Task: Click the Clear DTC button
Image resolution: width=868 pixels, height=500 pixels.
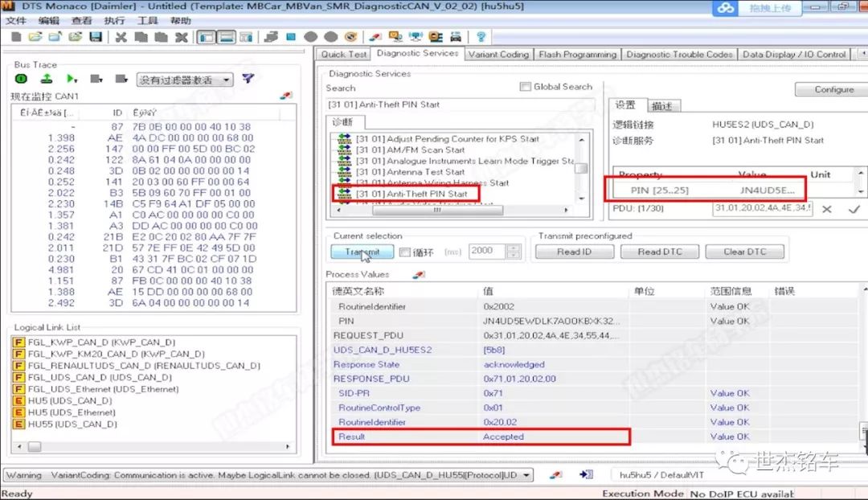Action: 744,252
